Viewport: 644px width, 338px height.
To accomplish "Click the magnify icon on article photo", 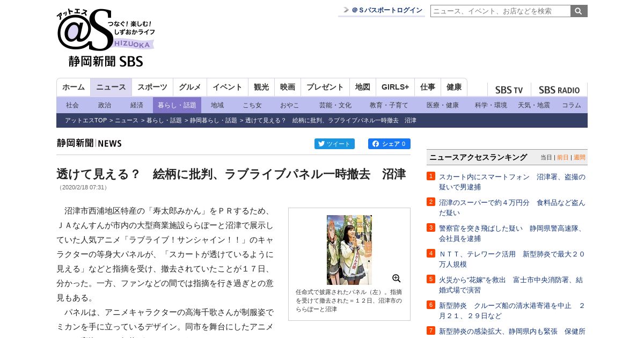I will (x=397, y=278).
